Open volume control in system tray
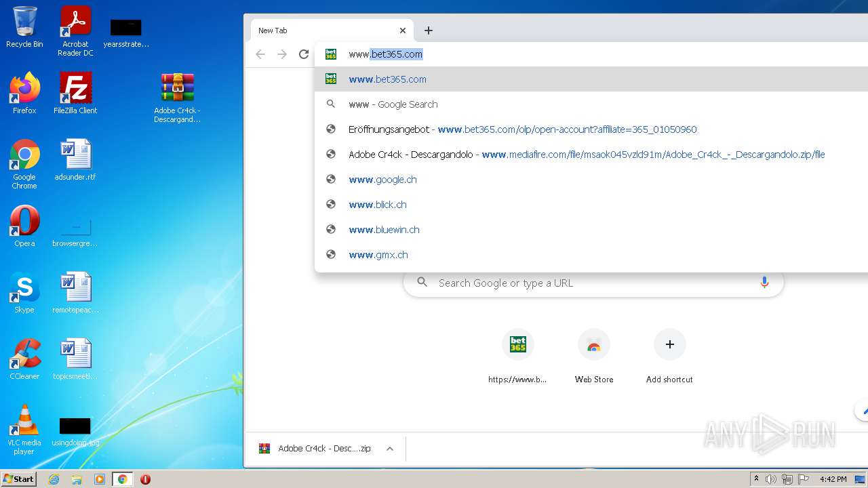Image resolution: width=868 pixels, height=488 pixels. (x=771, y=479)
